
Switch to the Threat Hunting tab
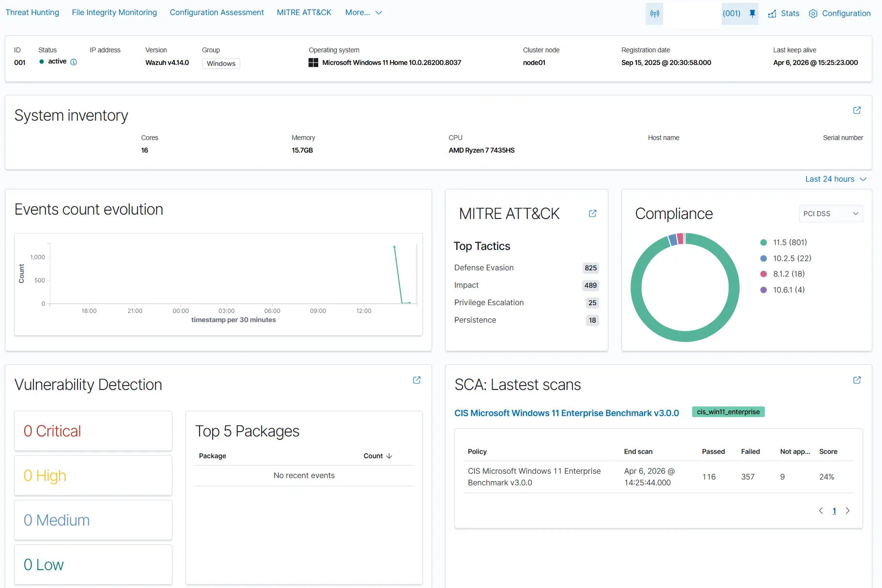tap(32, 12)
